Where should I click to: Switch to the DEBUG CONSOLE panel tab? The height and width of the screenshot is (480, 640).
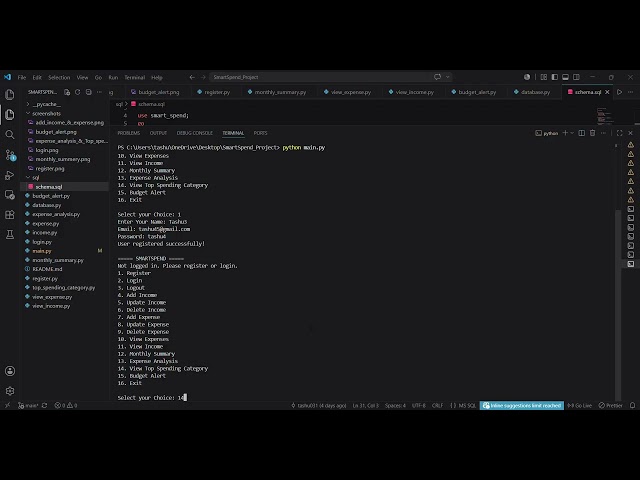coord(195,133)
